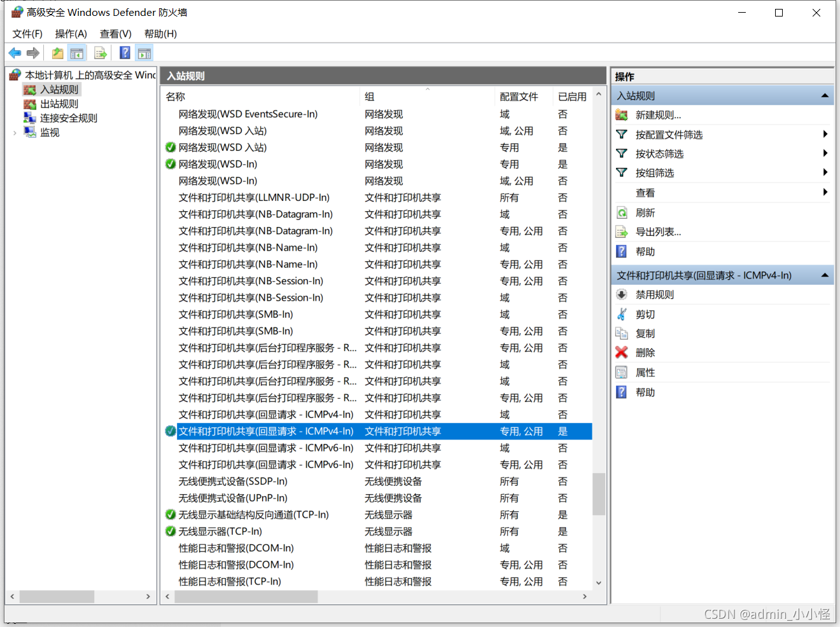
Task: Open 属性 properties for the selected rule
Action: 645,373
